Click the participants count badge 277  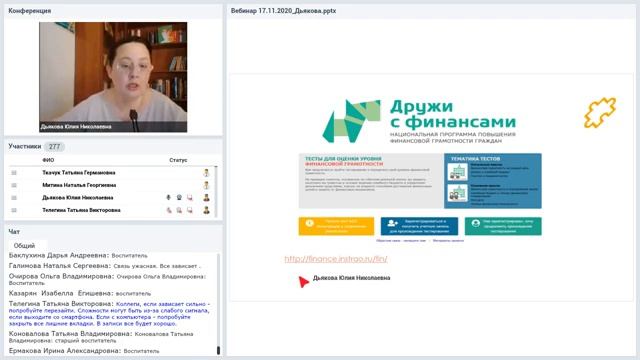tap(54, 147)
